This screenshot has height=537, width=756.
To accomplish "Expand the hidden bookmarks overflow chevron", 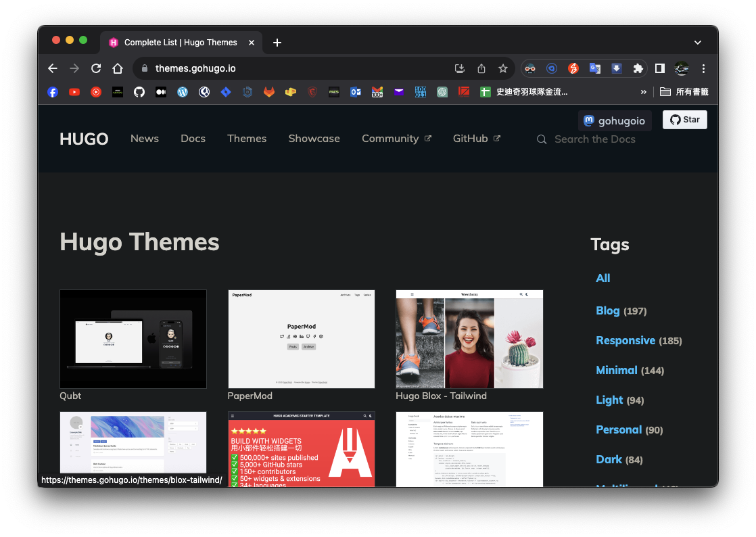I will 643,92.
